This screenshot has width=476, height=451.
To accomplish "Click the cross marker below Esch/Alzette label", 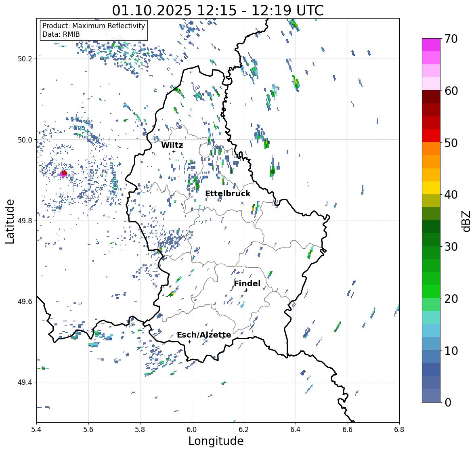I will pyautogui.click(x=189, y=342).
